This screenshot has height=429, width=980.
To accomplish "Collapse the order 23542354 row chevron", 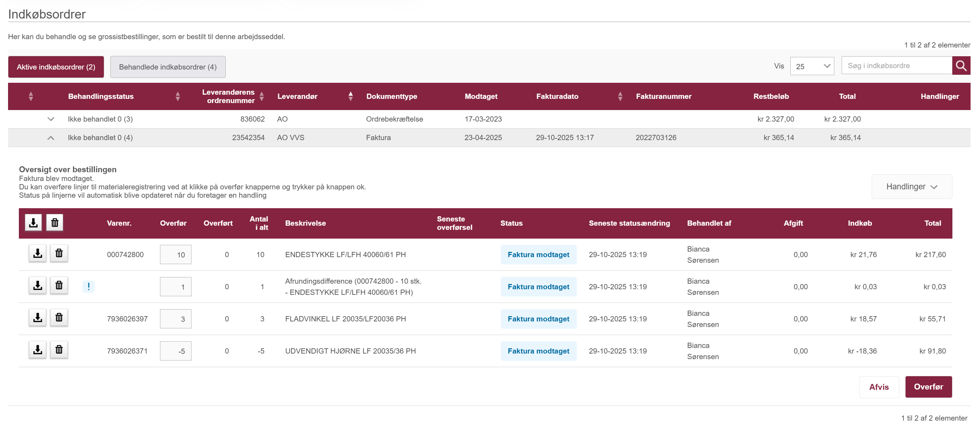I will [x=51, y=138].
